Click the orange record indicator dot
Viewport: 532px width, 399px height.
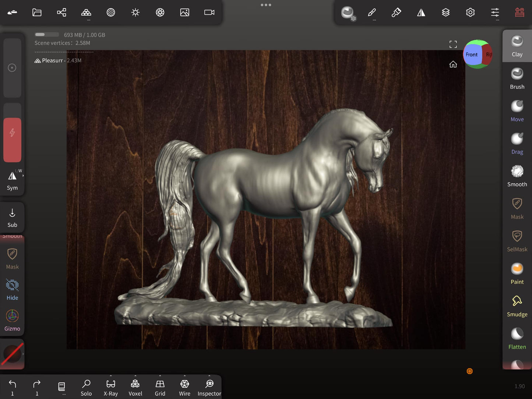[469, 371]
